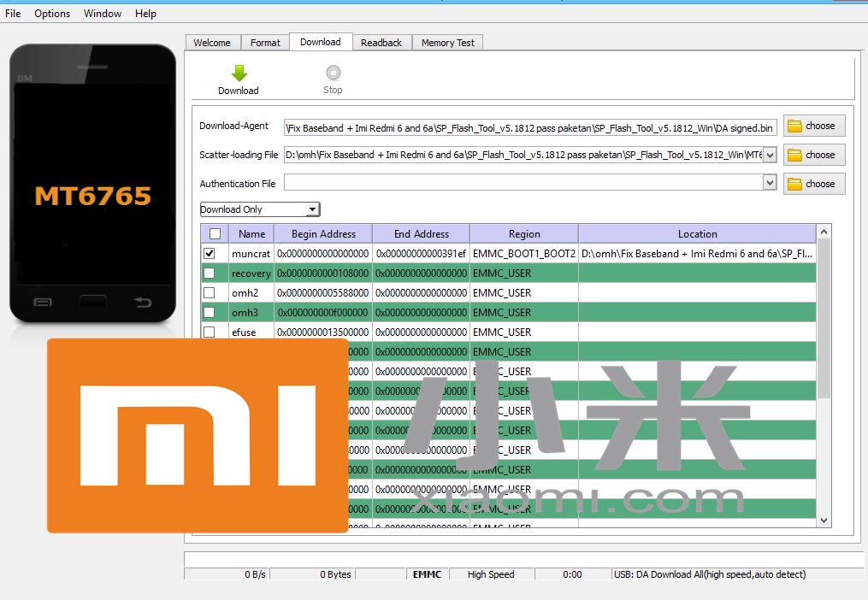
Task: Click the 0 Bytes status entry
Action: click(x=313, y=574)
